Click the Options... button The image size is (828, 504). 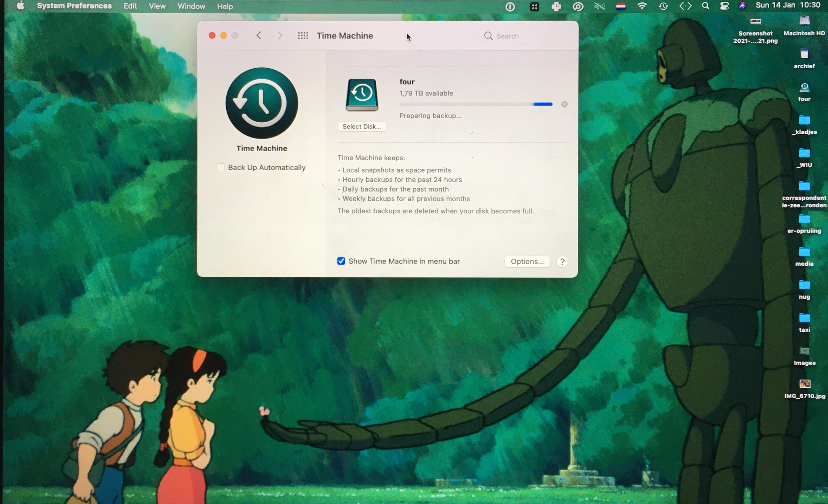click(527, 262)
